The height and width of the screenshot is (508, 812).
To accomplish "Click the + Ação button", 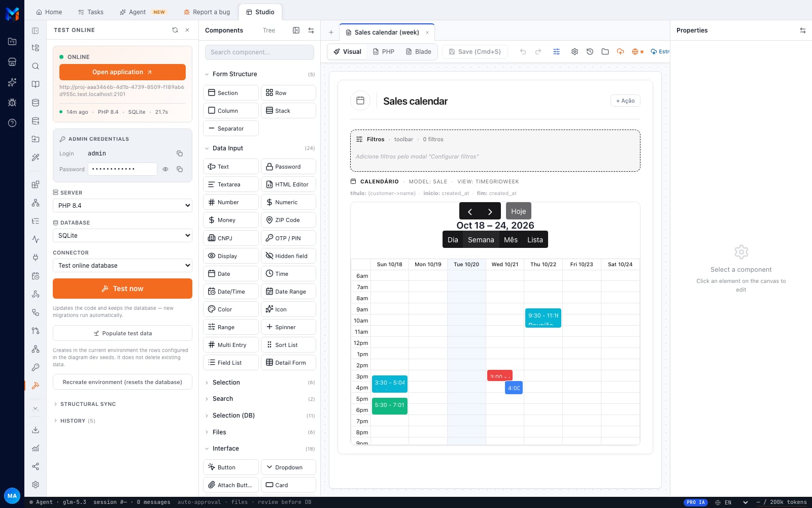I will pyautogui.click(x=625, y=101).
